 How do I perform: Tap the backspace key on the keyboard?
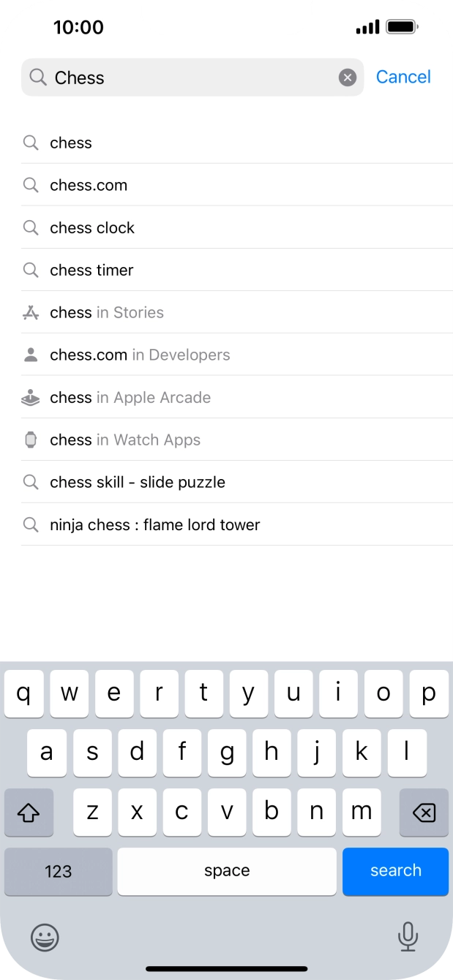pyautogui.click(x=424, y=812)
